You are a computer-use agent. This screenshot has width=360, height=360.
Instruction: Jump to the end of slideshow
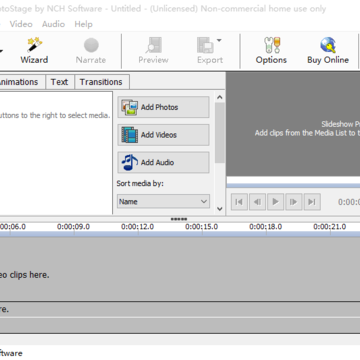click(312, 202)
